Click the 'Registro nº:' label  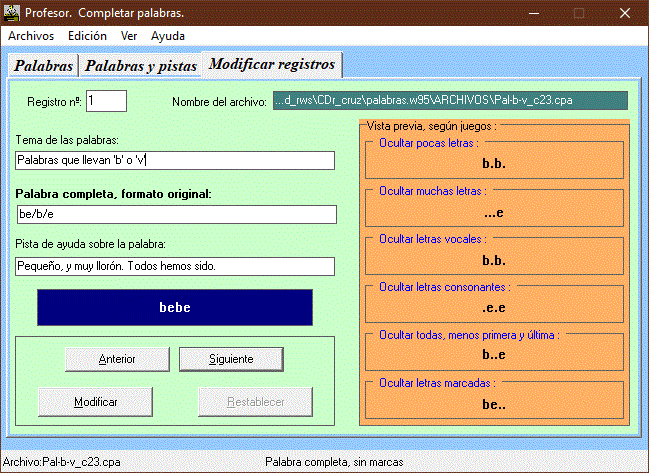(x=54, y=102)
